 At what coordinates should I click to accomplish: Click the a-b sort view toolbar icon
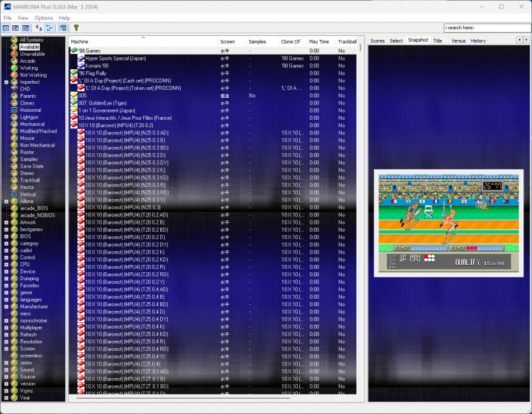[x=39, y=28]
